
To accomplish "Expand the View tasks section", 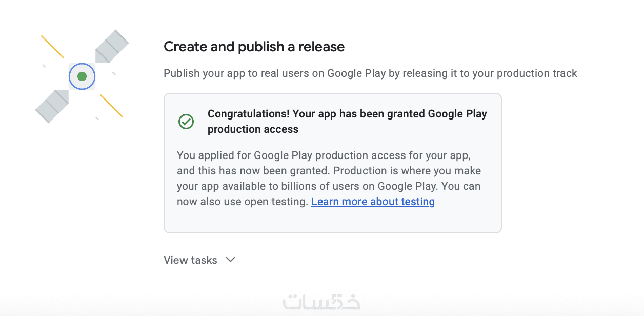I will tap(190, 260).
